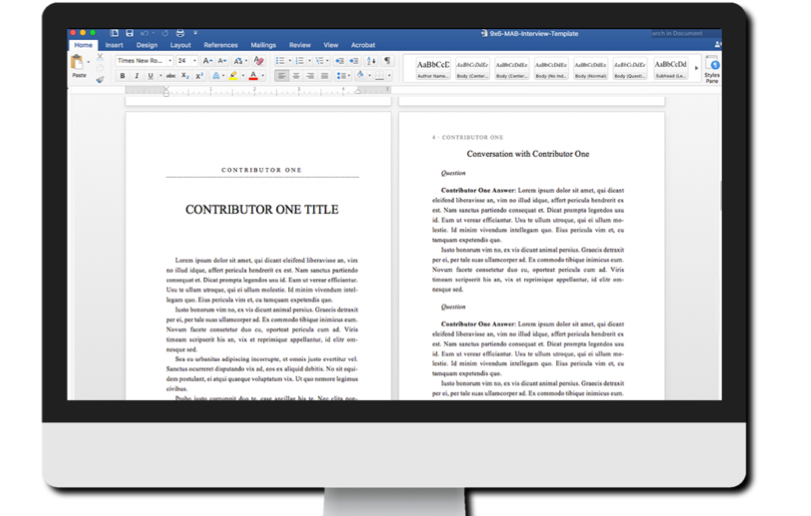The height and width of the screenshot is (516, 811).
Task: Click the Print icon in title bar
Action: [x=180, y=33]
